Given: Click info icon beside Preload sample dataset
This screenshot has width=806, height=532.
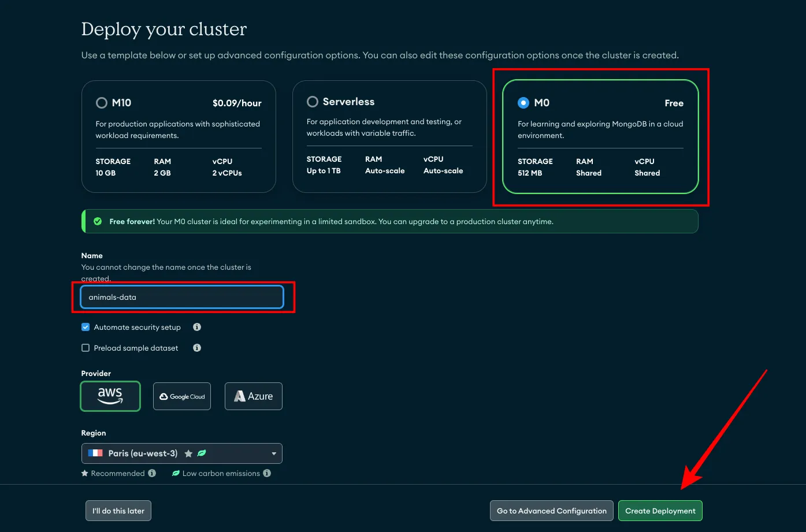Looking at the screenshot, I should [x=197, y=348].
